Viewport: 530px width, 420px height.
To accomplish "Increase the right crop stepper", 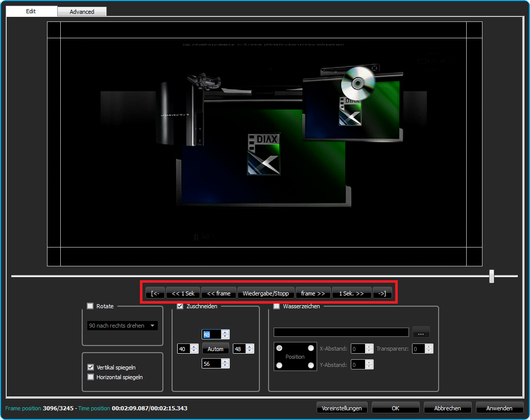I will click(x=250, y=347).
